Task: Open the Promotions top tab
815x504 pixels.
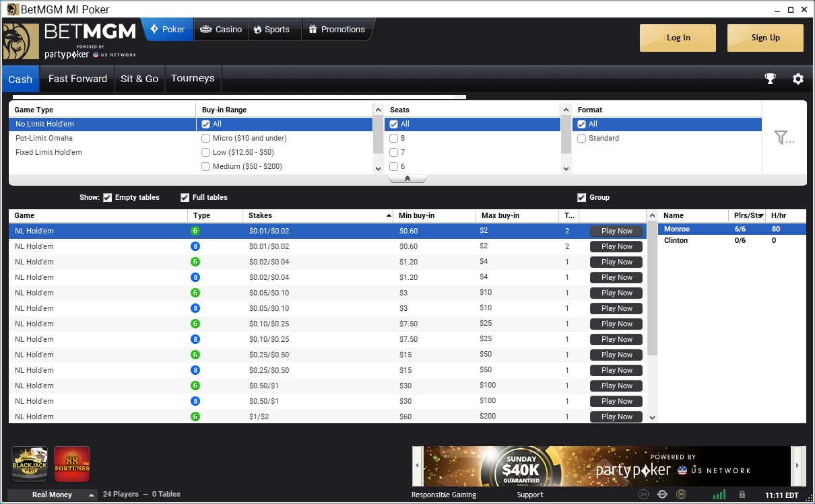Action: pos(337,29)
